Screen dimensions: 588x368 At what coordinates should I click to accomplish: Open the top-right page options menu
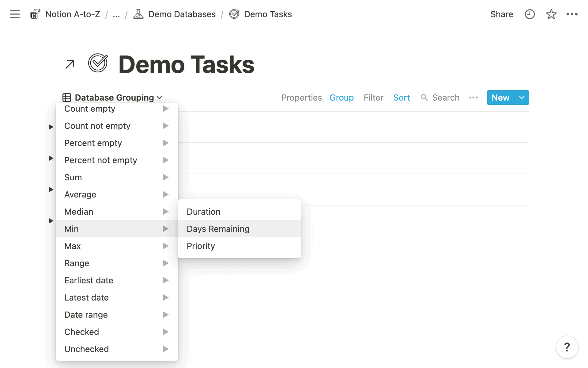coord(572,14)
